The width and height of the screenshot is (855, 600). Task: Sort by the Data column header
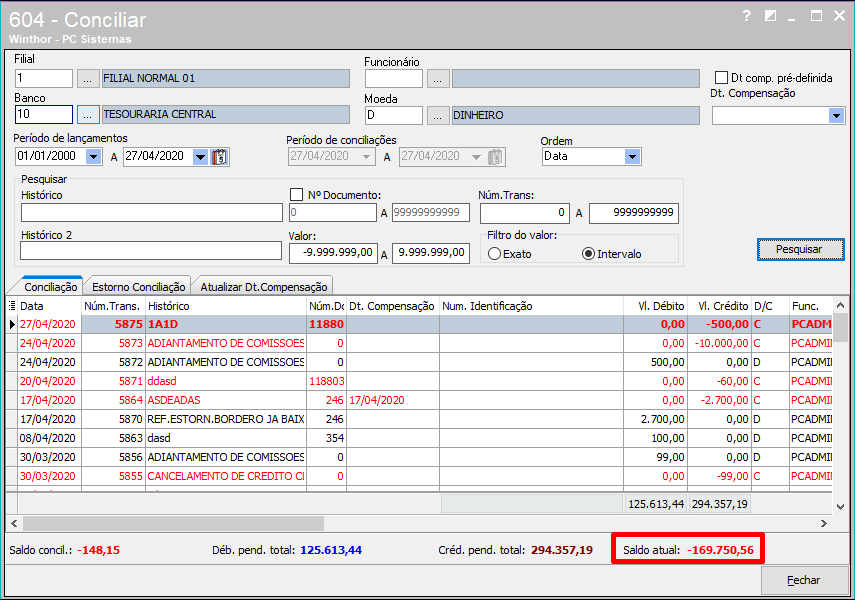pyautogui.click(x=49, y=306)
